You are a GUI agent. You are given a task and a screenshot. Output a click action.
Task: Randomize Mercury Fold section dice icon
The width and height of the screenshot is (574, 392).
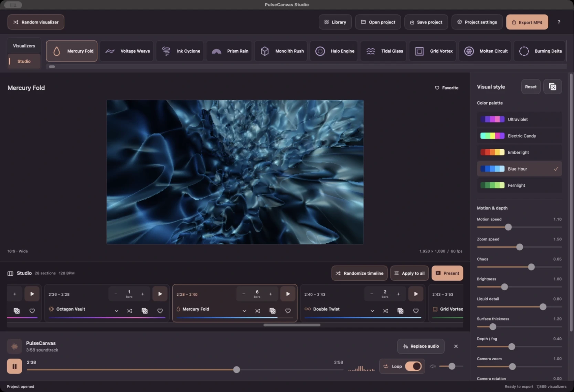click(x=273, y=311)
